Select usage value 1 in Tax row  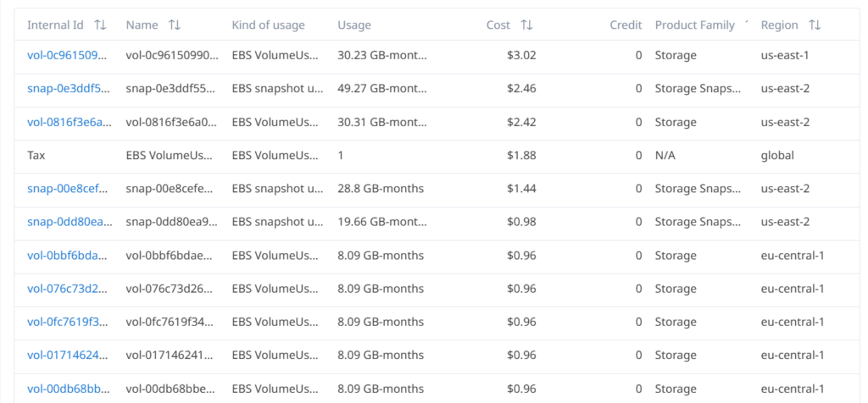click(341, 155)
